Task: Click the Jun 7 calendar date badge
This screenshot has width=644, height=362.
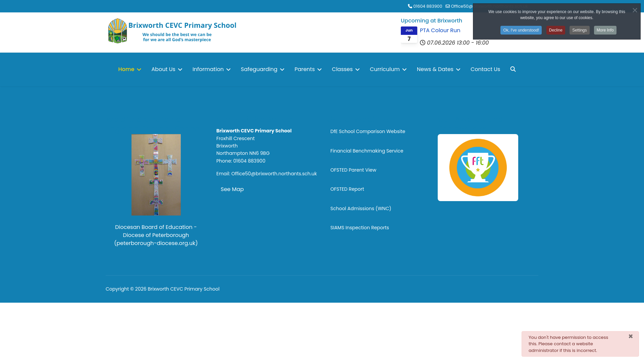Action: 409,35
